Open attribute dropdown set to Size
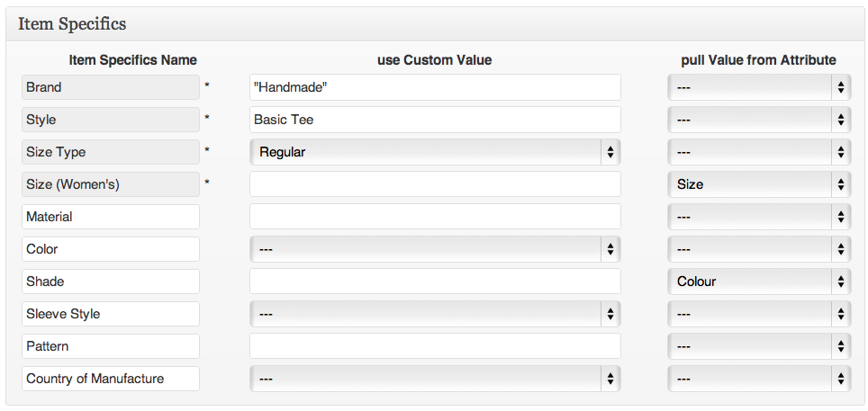868x411 pixels. [759, 184]
